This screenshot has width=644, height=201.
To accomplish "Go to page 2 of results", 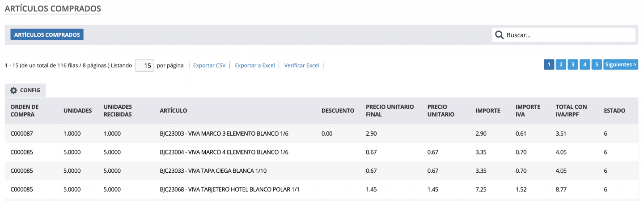I will 561,64.
